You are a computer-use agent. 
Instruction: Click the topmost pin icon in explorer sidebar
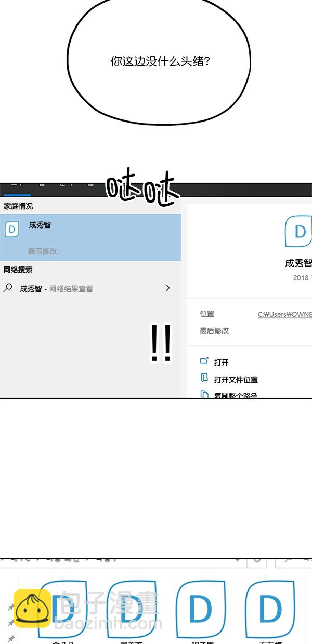[x=11, y=607]
